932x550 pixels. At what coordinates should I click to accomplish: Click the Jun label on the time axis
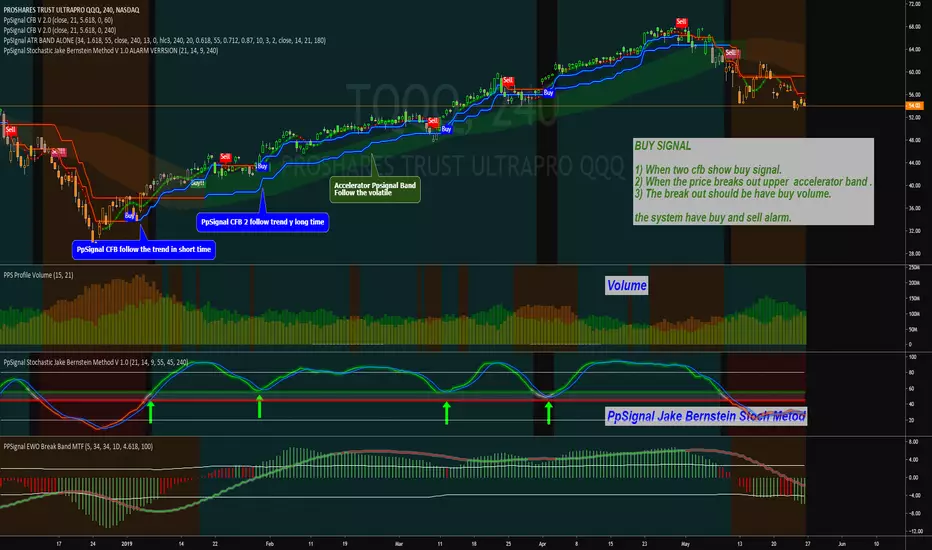click(842, 543)
